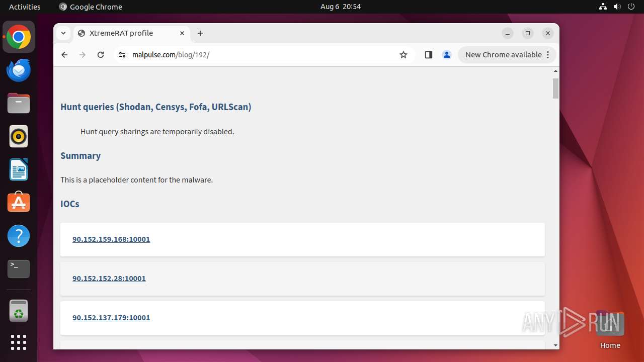Click the power icon in top bar

[631, 7]
